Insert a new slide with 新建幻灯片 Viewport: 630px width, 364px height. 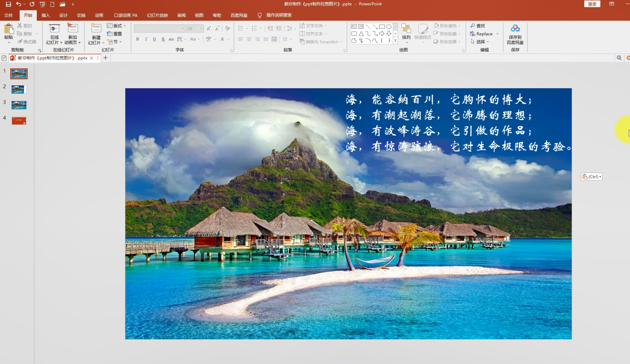(96, 34)
